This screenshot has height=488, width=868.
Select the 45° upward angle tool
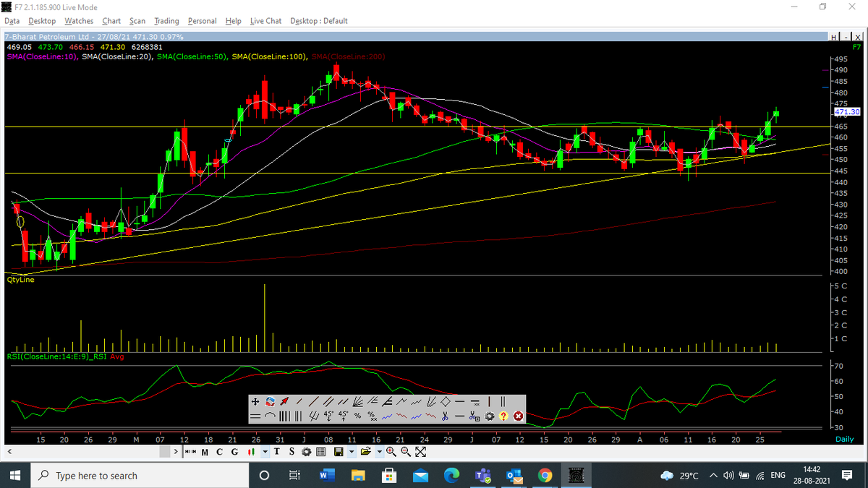click(343, 416)
